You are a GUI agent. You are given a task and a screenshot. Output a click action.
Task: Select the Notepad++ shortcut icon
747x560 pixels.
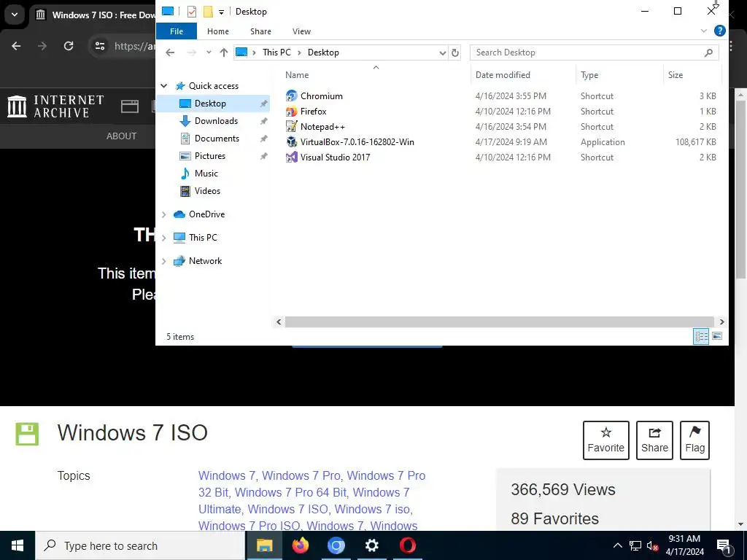291,127
